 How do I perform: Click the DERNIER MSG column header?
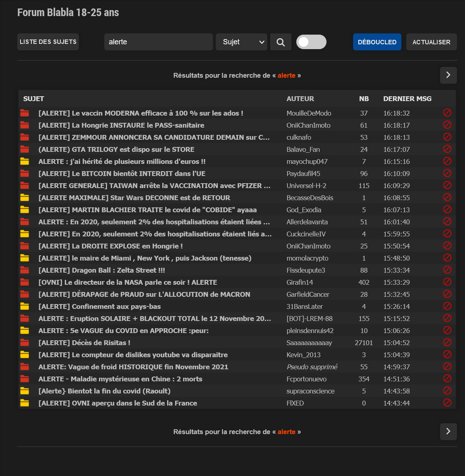pos(407,99)
